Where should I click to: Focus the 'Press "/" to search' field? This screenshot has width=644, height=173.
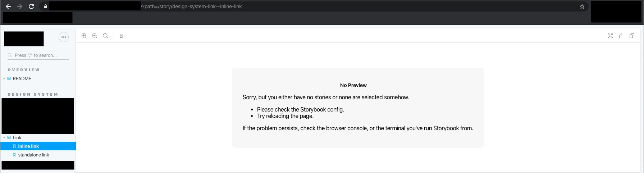pos(38,55)
